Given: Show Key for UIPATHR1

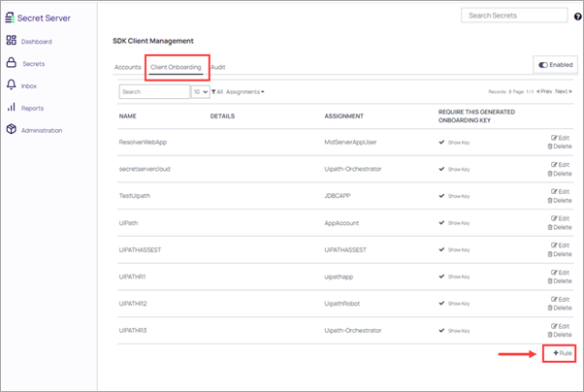Looking at the screenshot, I should point(459,277).
